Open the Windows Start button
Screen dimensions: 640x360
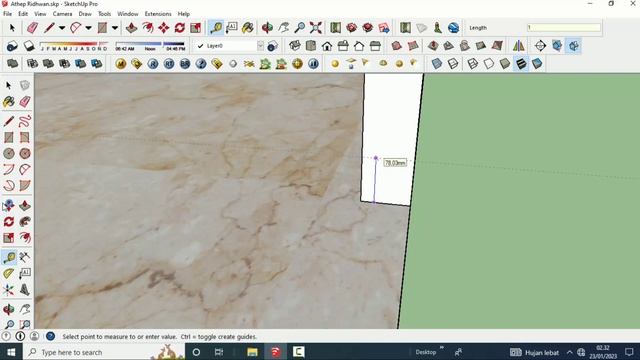pos(11,352)
